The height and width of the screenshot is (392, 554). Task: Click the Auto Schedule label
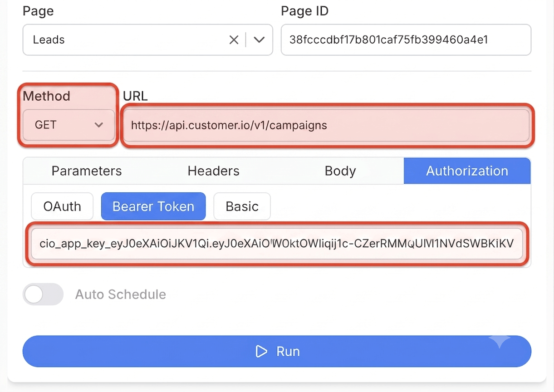point(121,294)
